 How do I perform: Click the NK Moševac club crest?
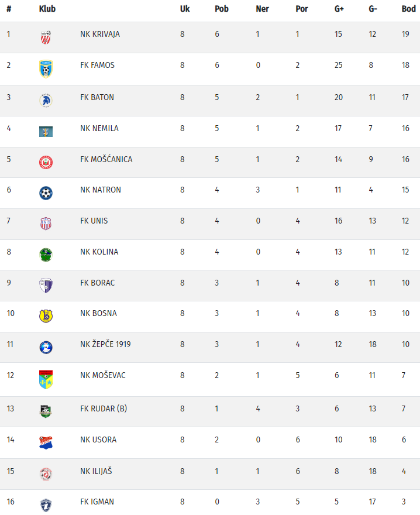46,379
